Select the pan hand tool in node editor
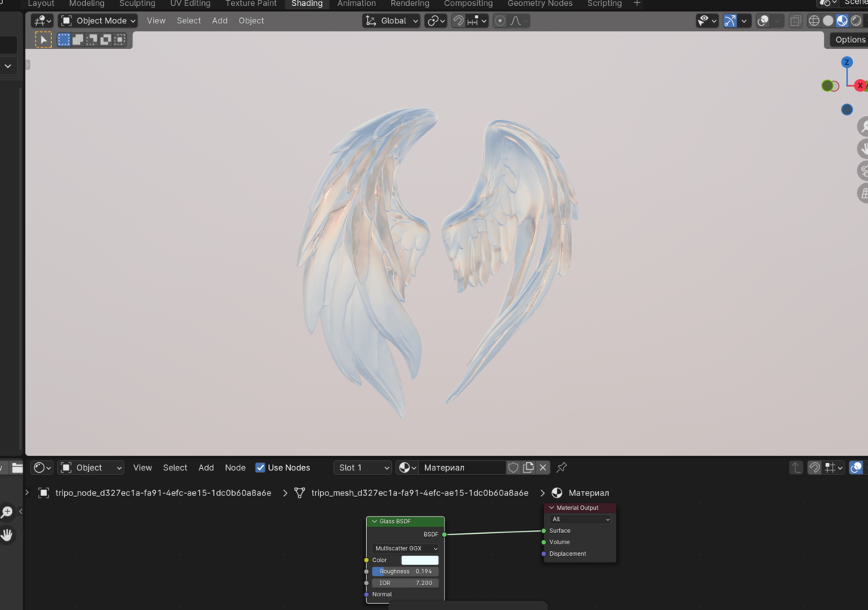The height and width of the screenshot is (610, 868). pyautogui.click(x=7, y=535)
